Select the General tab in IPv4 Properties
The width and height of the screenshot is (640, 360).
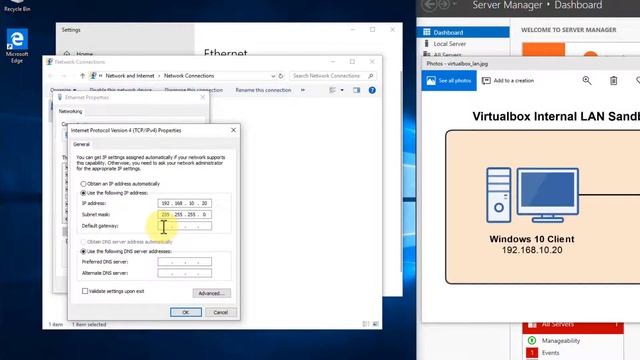click(81, 144)
